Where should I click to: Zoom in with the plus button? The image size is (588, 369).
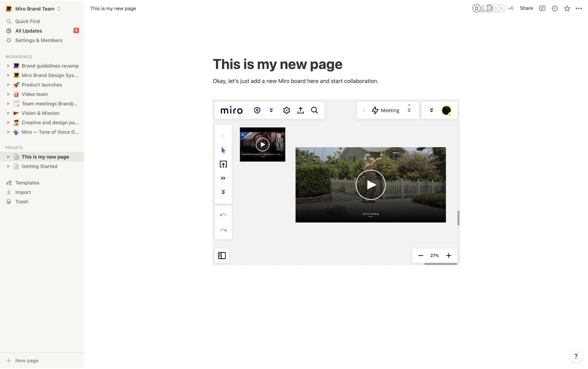click(449, 256)
